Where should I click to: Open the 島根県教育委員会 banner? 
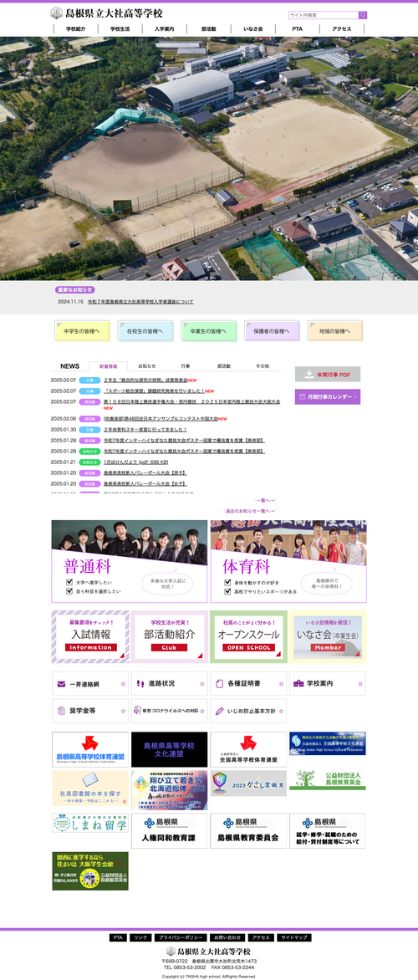pos(248,830)
